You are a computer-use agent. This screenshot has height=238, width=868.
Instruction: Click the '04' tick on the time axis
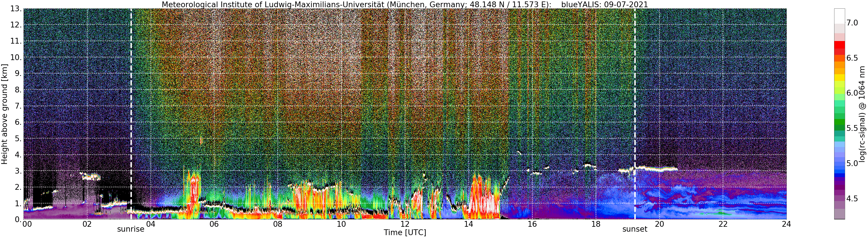[150, 224]
